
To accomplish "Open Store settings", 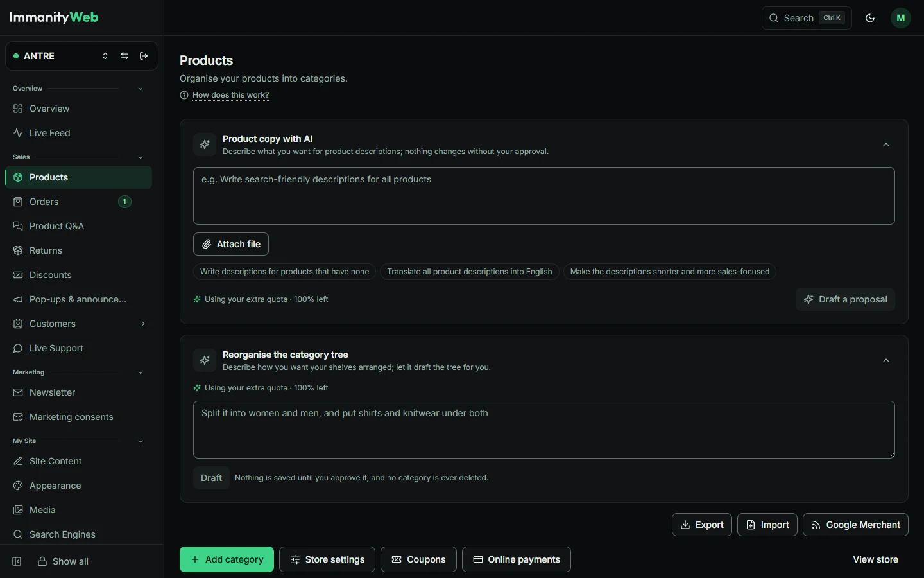I will click(x=327, y=559).
